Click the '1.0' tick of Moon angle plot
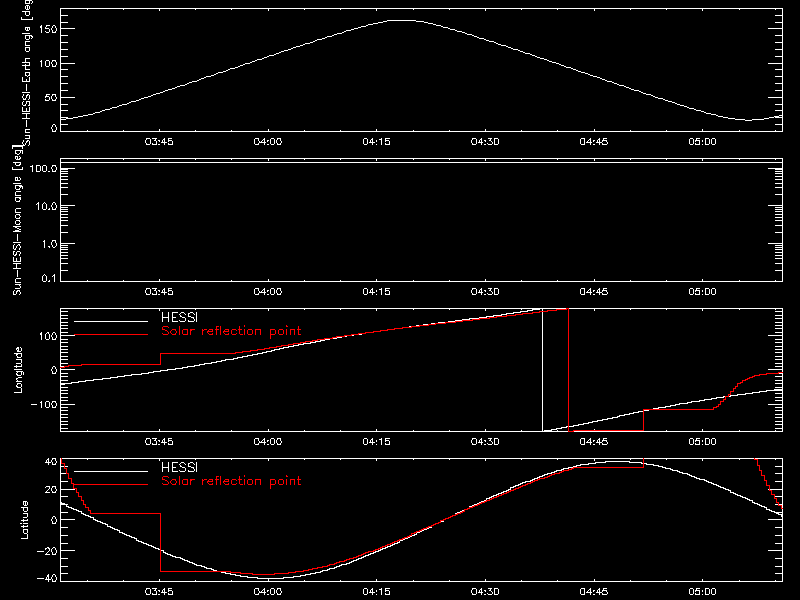This screenshot has width=800, height=600. 49,244
